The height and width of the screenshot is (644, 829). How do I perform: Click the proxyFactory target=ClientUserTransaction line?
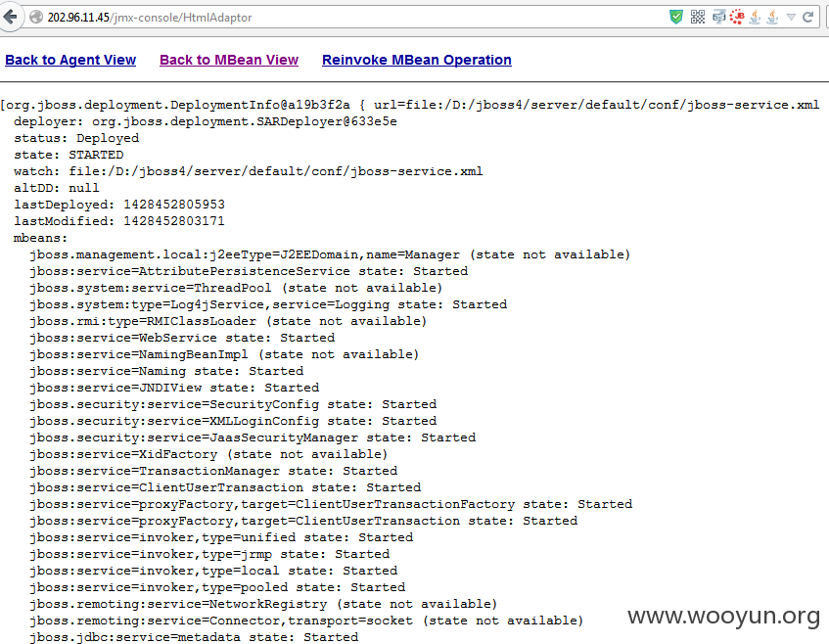pyautogui.click(x=303, y=521)
